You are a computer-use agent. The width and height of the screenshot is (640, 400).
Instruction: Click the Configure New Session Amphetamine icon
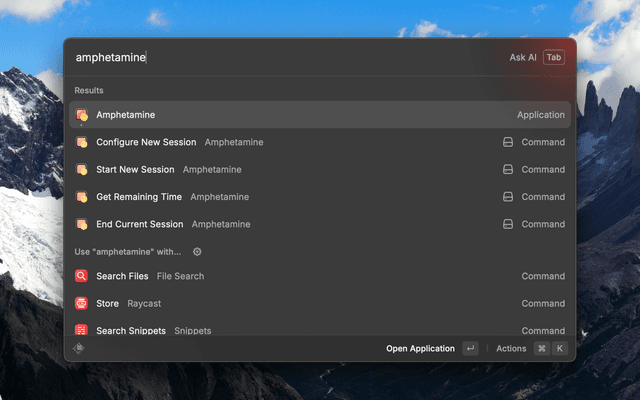pos(82,142)
